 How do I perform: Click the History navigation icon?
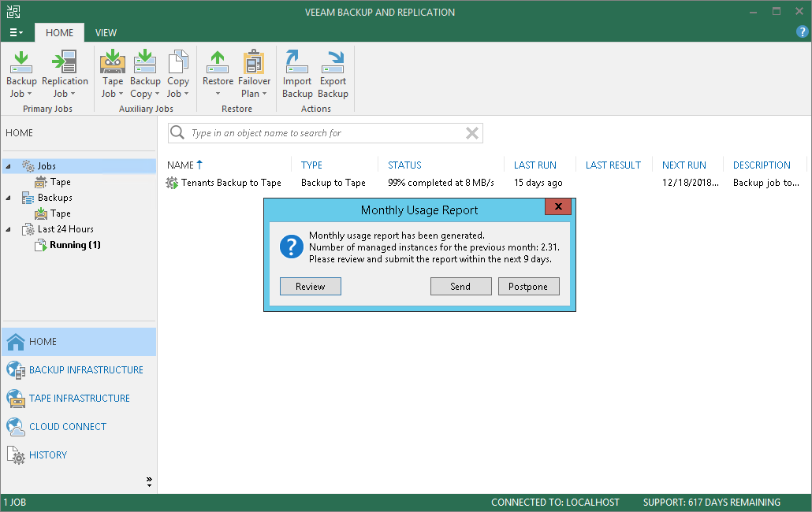coord(16,455)
